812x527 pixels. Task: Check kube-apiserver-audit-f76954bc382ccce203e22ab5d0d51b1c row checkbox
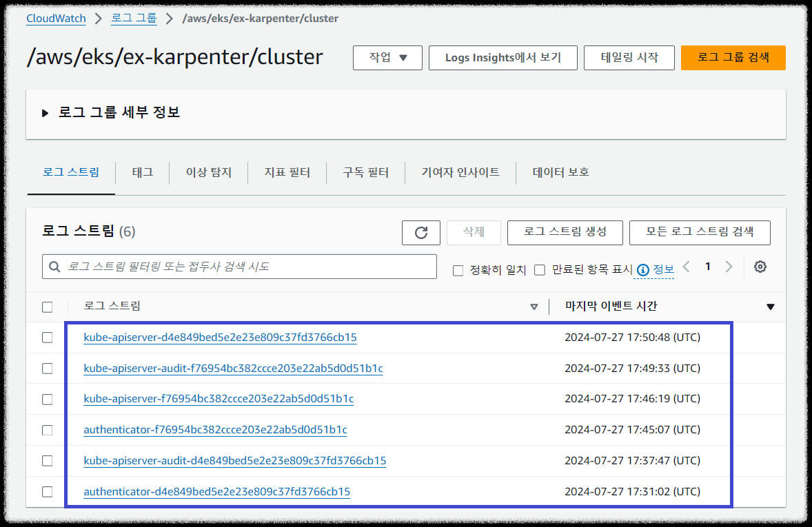tap(47, 369)
